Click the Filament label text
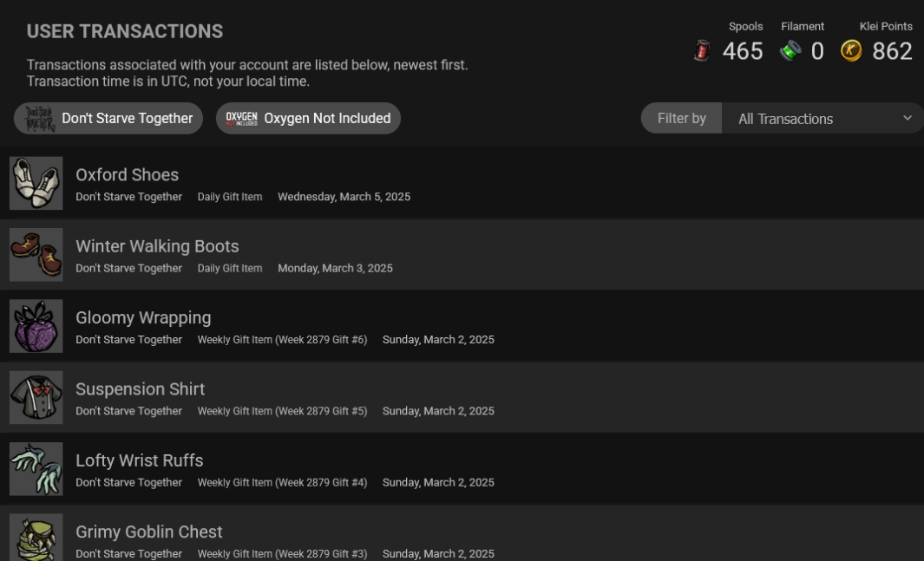 click(803, 27)
